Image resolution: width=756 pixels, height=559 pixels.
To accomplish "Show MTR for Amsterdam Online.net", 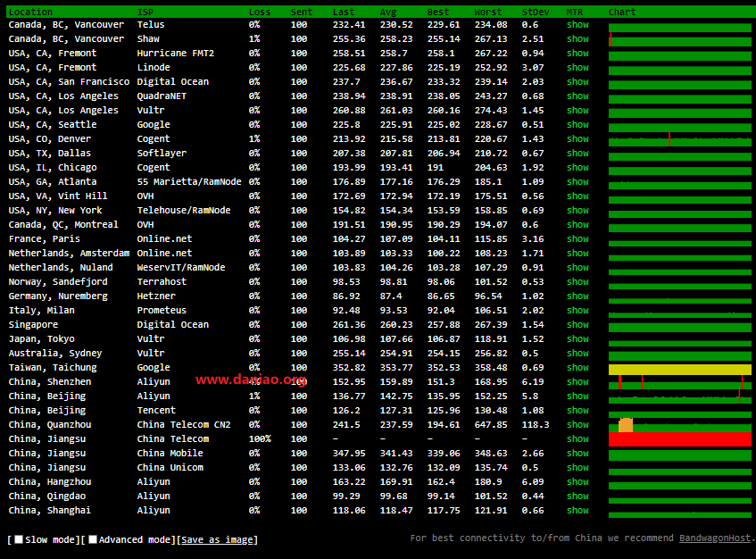I will coord(577,254).
